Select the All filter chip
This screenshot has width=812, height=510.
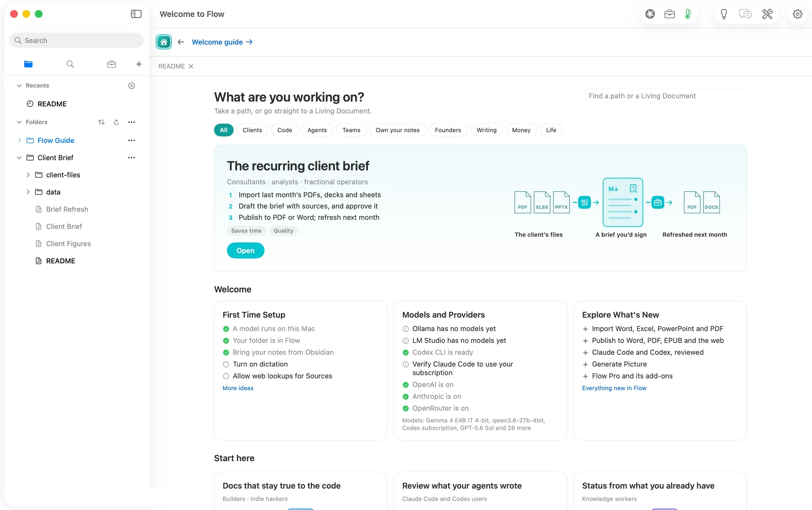pyautogui.click(x=224, y=130)
